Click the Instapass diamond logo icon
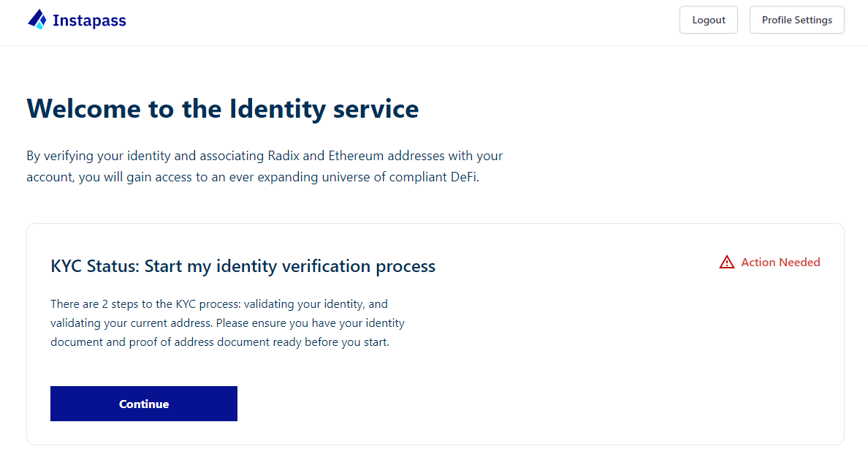 (x=37, y=20)
